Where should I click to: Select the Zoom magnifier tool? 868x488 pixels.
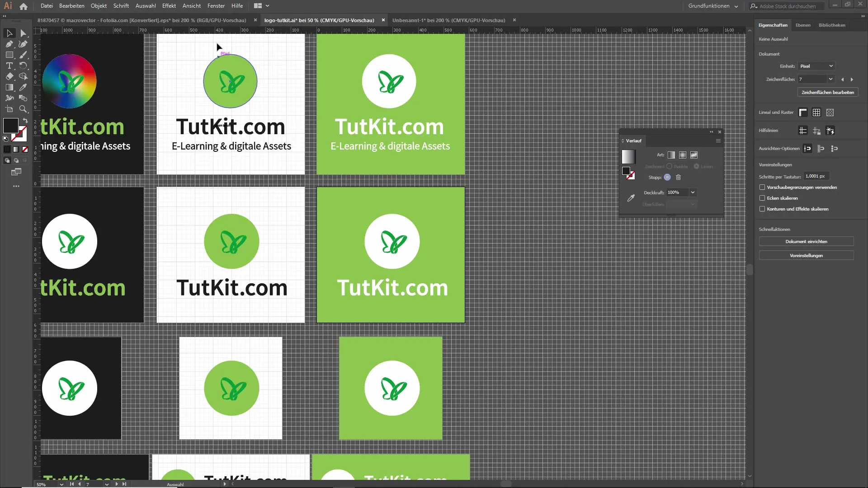point(23,109)
